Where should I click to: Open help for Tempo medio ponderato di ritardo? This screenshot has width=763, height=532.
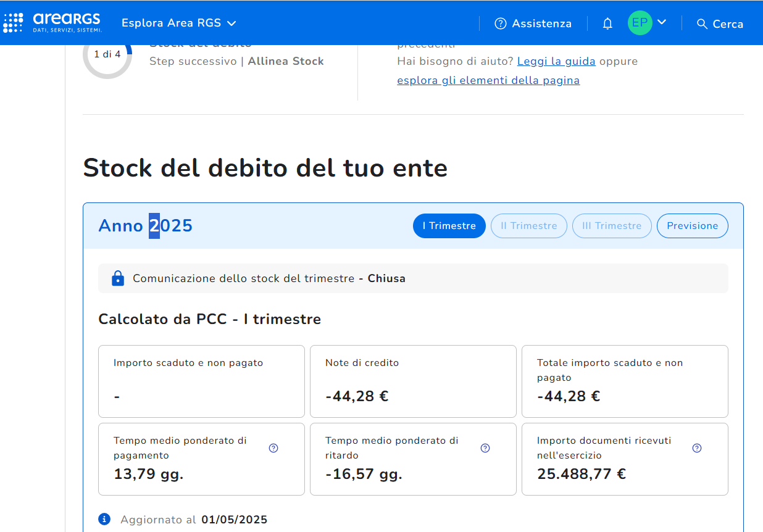click(485, 448)
